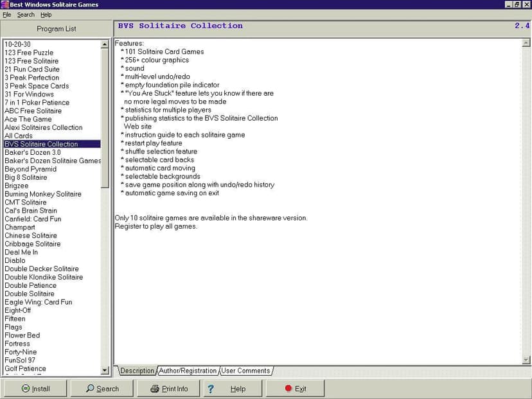Viewport: 532px width, 399px height.
Task: Select CMT Solitaire
Action: coord(52,202)
